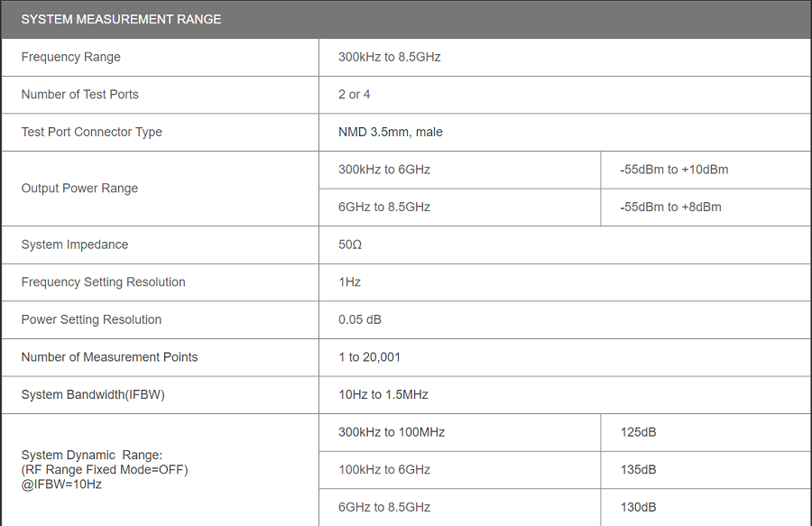Image resolution: width=812 pixels, height=526 pixels.
Task: Select the Frequency Range row label
Action: click(x=71, y=57)
